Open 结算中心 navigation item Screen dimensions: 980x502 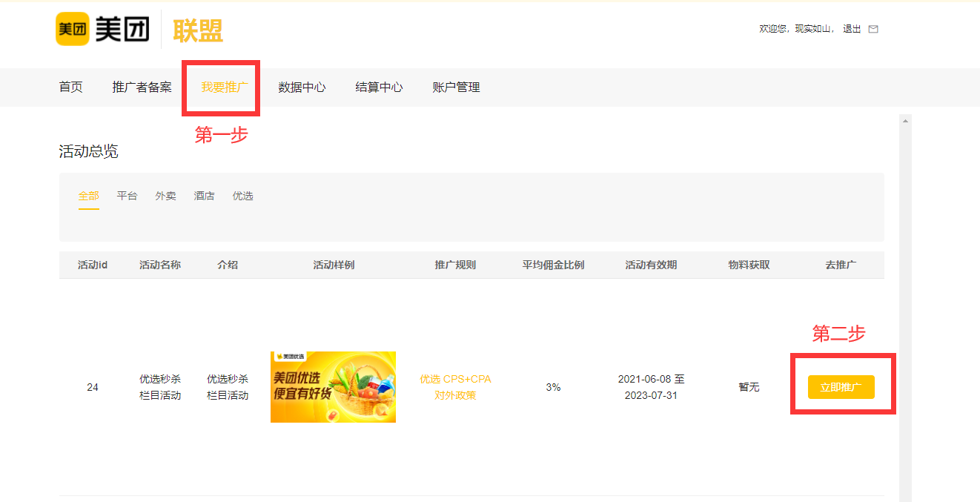pyautogui.click(x=379, y=87)
